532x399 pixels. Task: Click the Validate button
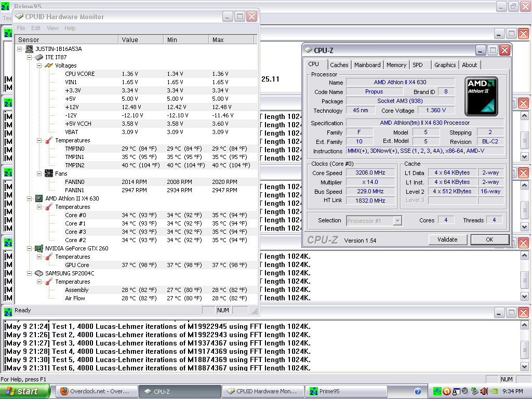(x=447, y=240)
